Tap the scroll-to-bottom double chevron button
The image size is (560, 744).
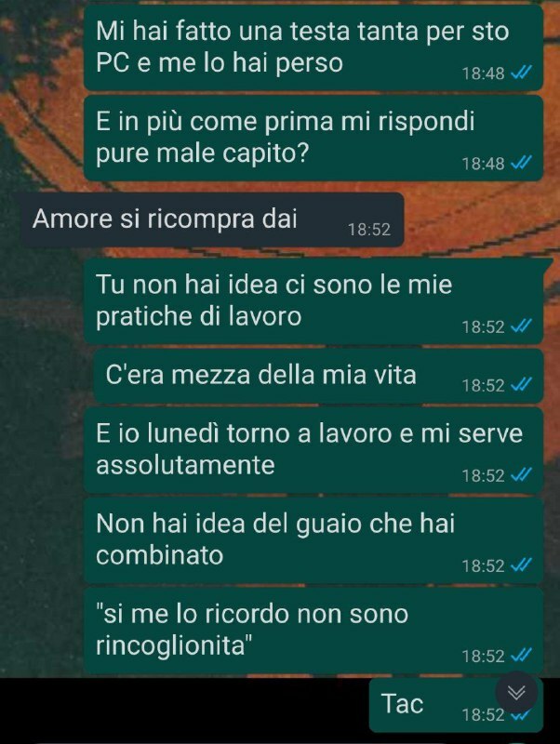516,693
